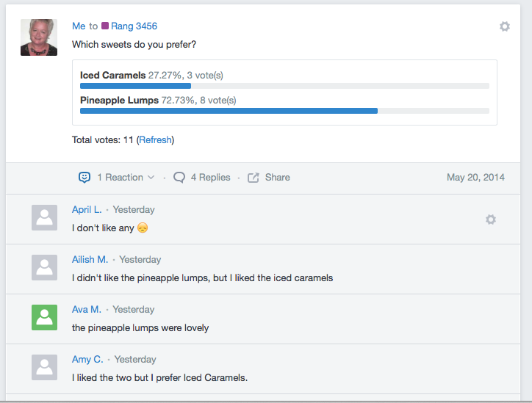
Task: Click the poster's profile photo thumbnail
Action: pyautogui.click(x=39, y=37)
